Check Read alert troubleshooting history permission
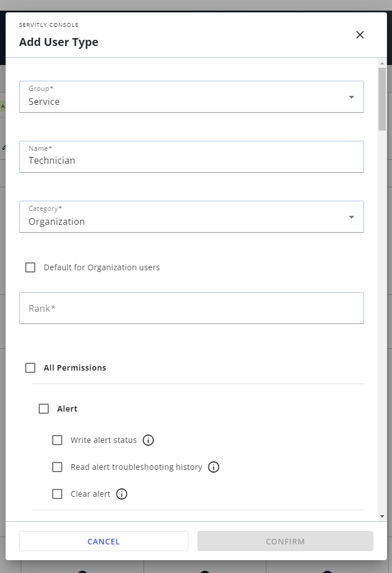Viewport: 392px width, 573px height. coord(57,467)
